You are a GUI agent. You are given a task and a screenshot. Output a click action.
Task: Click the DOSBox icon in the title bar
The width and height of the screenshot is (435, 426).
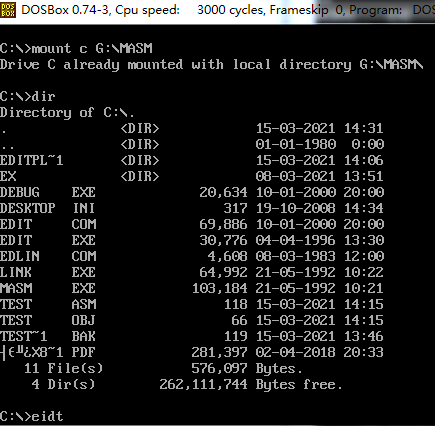8,10
